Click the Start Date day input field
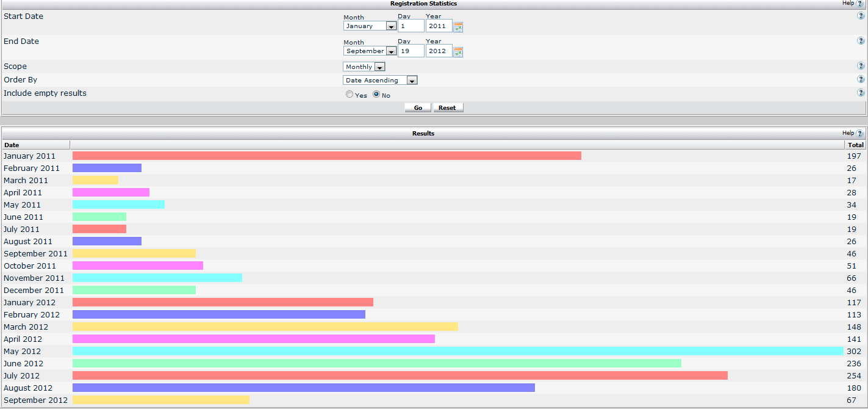This screenshot has width=868, height=409. click(411, 26)
